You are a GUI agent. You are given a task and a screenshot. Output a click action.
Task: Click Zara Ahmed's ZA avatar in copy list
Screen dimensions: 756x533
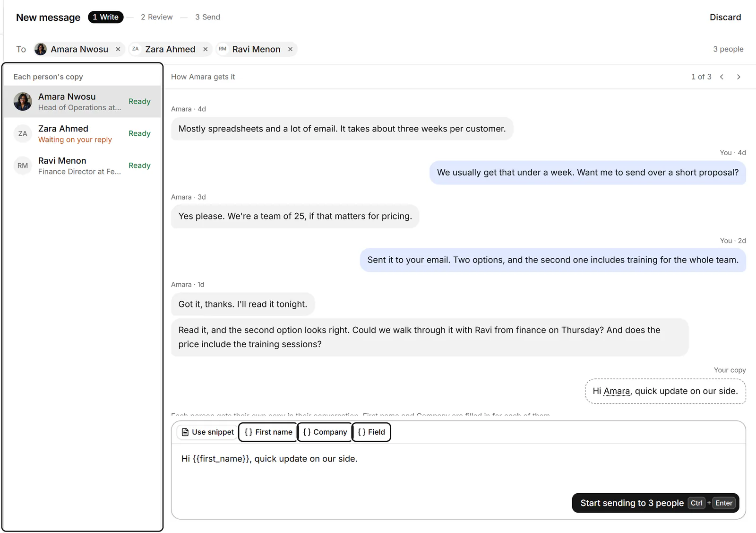click(x=23, y=134)
